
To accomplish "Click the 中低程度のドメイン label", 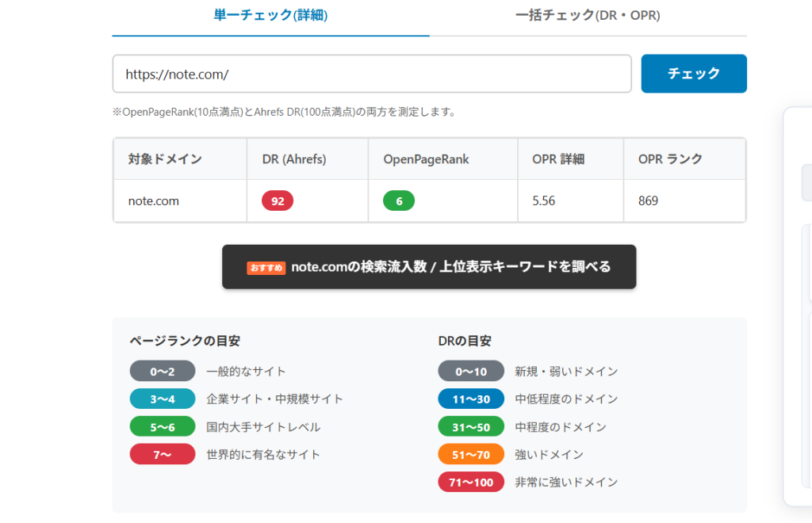I will click(566, 399).
